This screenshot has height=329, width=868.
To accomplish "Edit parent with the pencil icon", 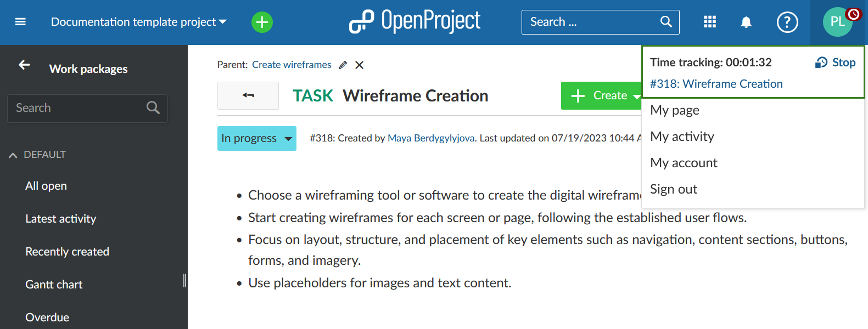I will (343, 65).
